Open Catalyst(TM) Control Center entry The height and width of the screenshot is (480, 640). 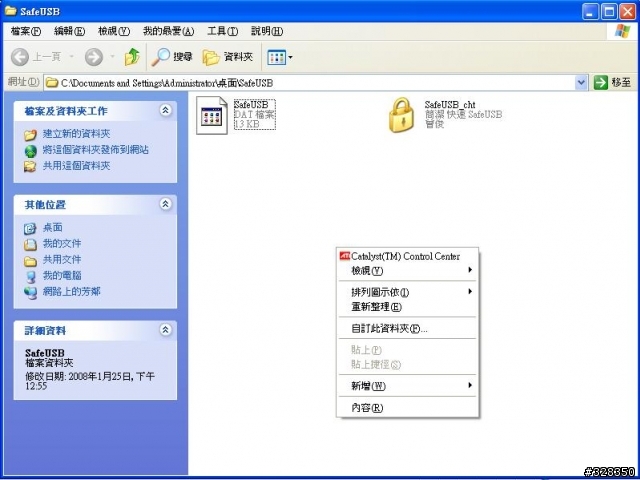[x=407, y=256]
